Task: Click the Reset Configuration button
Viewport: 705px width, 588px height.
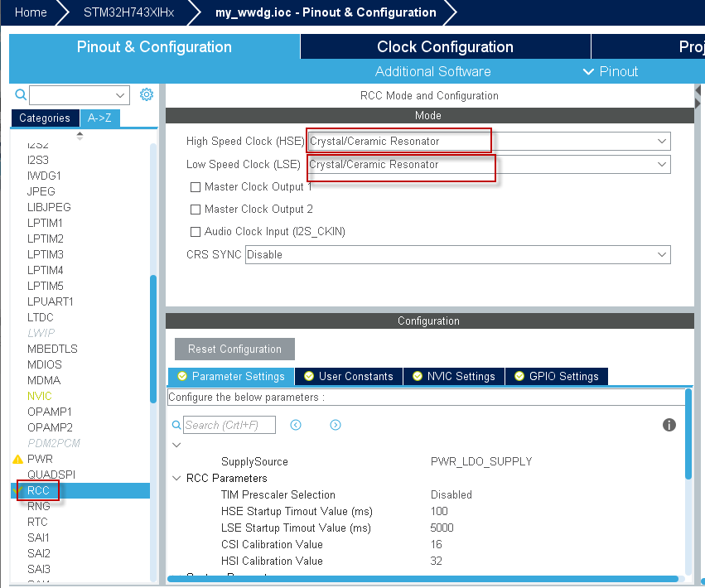Action: click(234, 349)
